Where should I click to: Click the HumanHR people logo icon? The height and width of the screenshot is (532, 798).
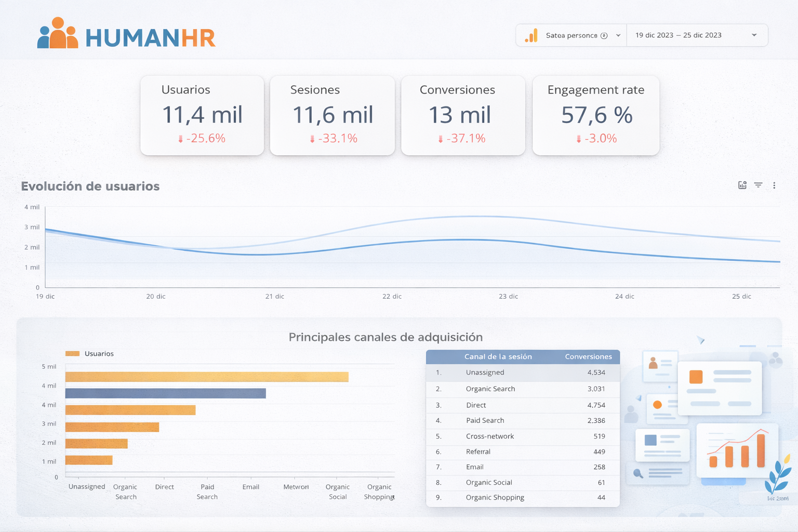[57, 34]
